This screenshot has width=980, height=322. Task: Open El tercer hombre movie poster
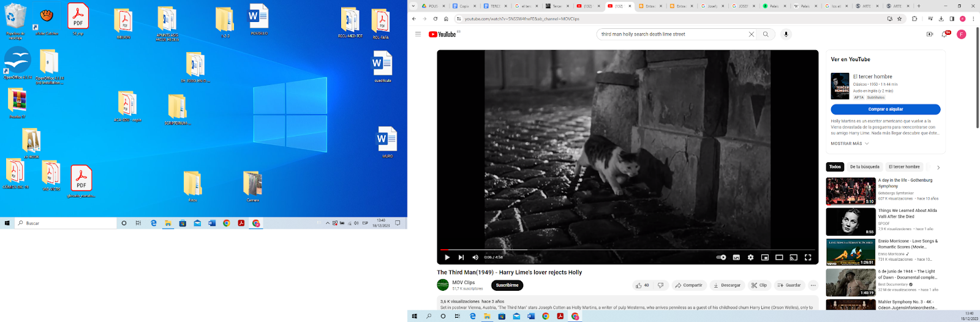pyautogui.click(x=840, y=86)
